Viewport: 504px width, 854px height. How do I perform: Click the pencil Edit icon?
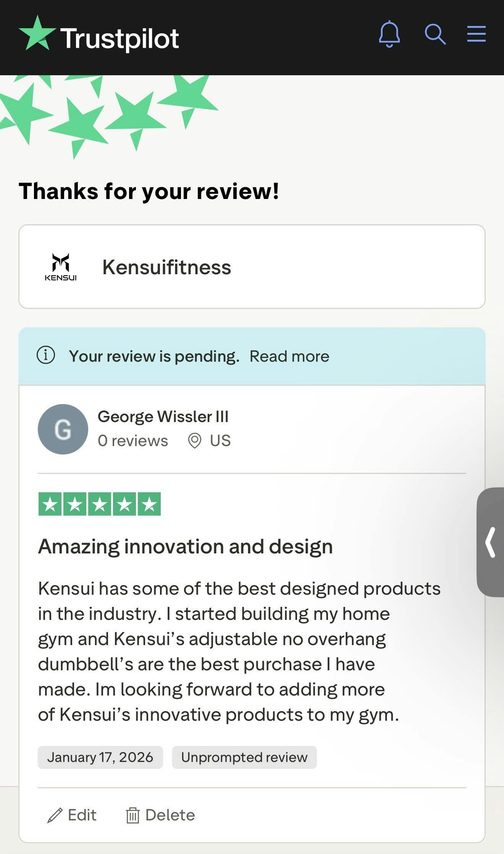tap(55, 815)
